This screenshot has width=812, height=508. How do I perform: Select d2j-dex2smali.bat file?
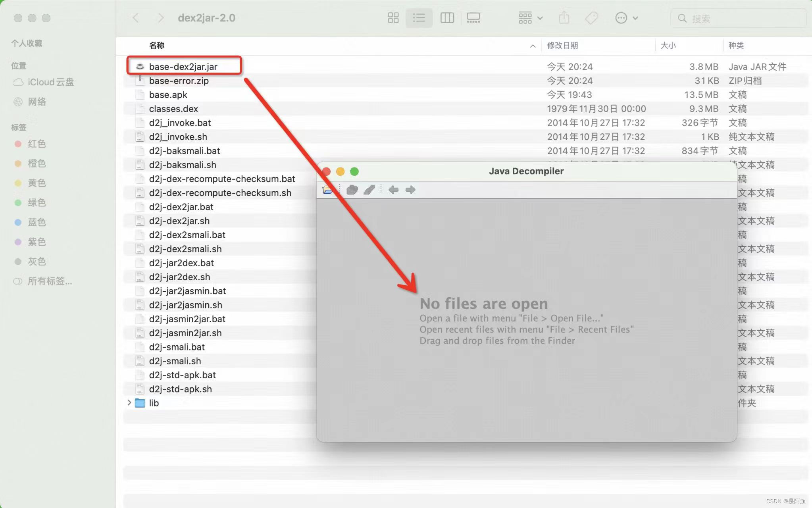pyautogui.click(x=187, y=235)
